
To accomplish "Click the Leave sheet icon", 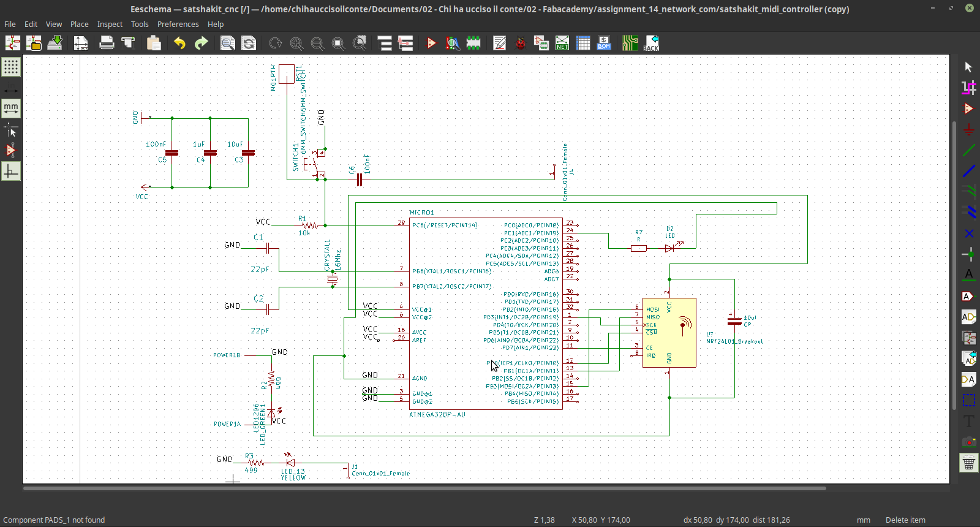I will pyautogui.click(x=405, y=43).
